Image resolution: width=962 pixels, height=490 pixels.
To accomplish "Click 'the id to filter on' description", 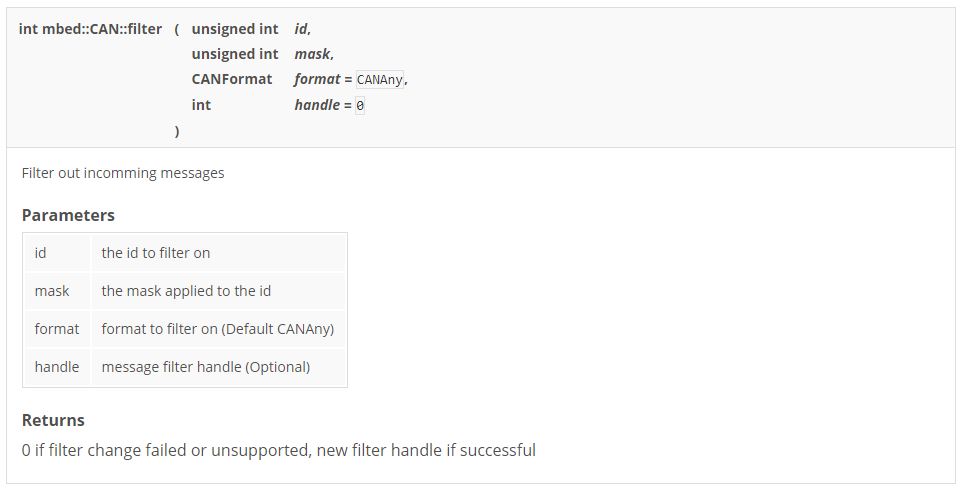I will click(156, 253).
